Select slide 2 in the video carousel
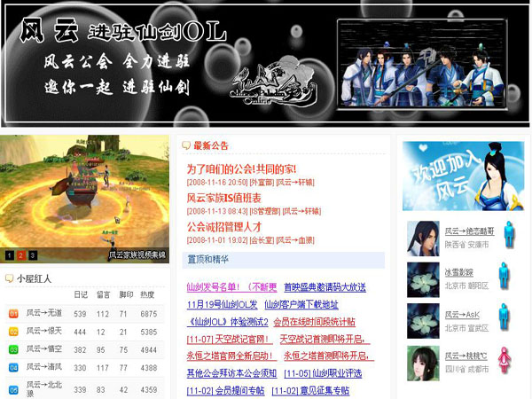Image resolution: width=532 pixels, height=399 pixels. tap(21, 255)
